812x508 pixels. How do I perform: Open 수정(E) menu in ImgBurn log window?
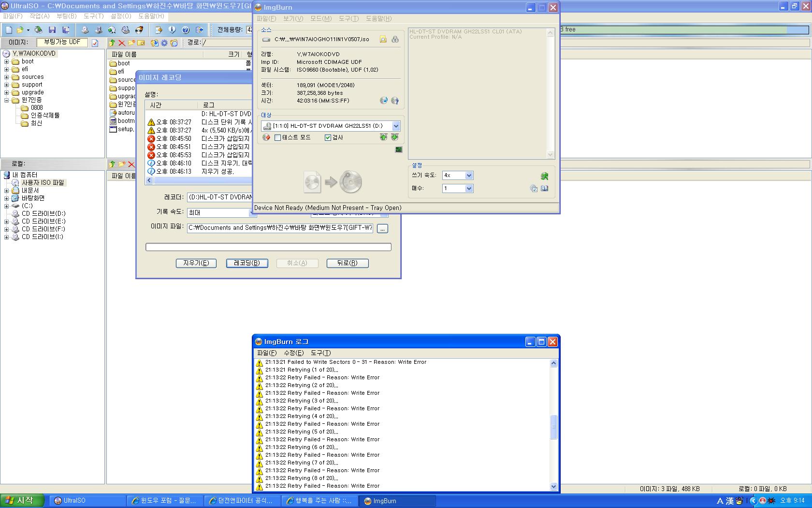coord(294,353)
